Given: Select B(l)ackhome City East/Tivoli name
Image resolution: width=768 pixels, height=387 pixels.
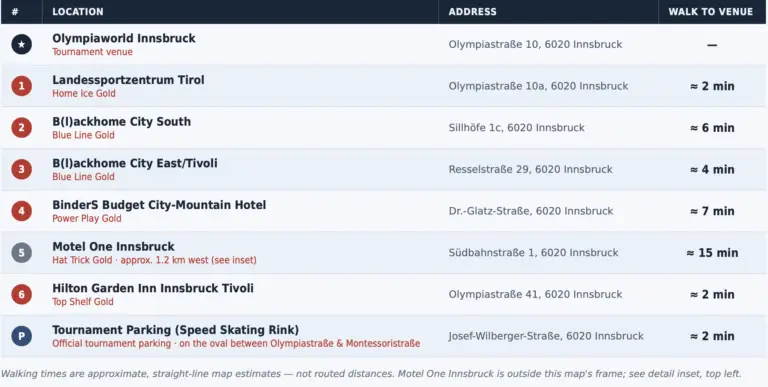Looking at the screenshot, I should 135,163.
